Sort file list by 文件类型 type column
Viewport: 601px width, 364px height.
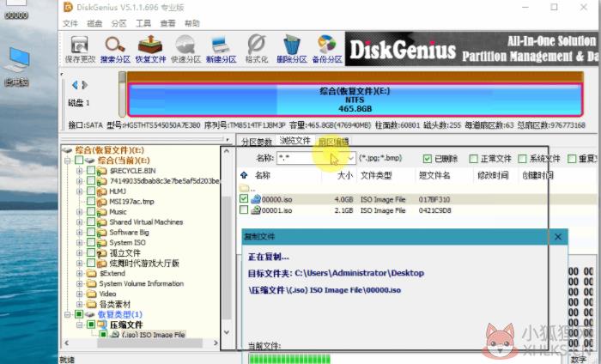(376, 175)
